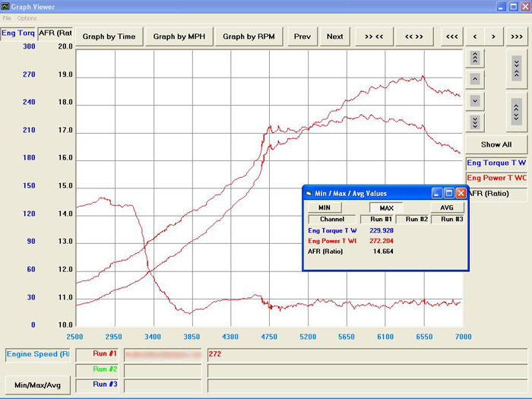Click the Run #3 label at bottom
Viewport: 532px width, 399px height.
(x=97, y=386)
